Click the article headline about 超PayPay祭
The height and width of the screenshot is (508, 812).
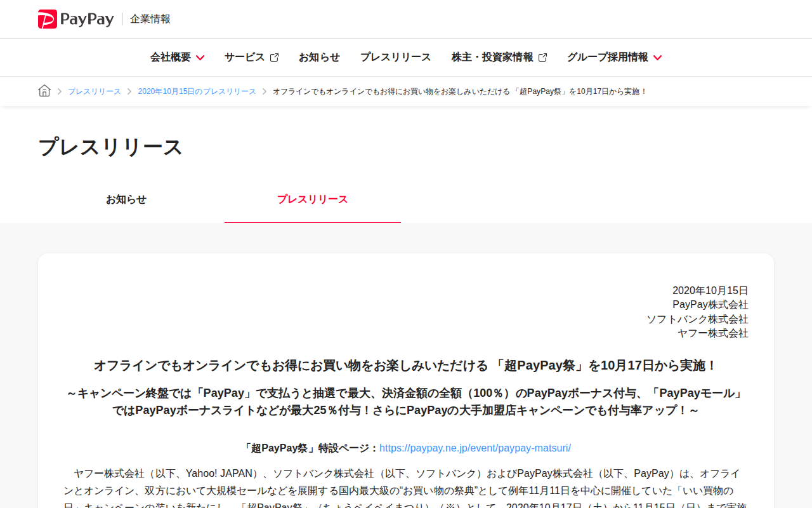[x=406, y=366]
